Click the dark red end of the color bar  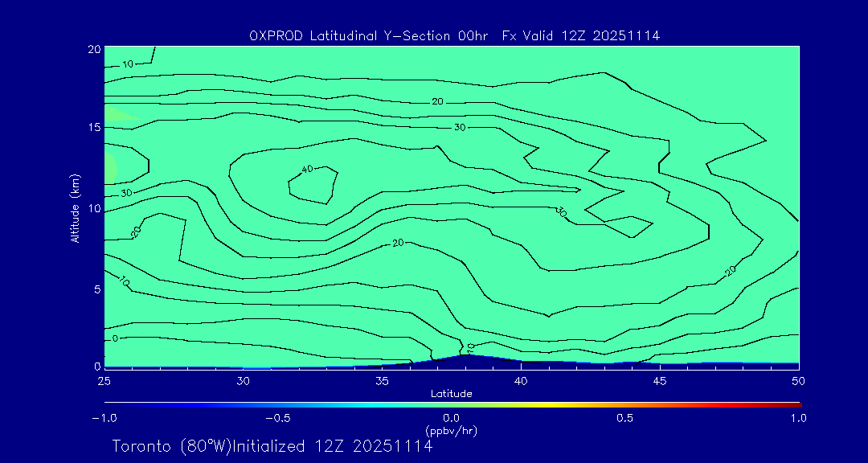796,405
